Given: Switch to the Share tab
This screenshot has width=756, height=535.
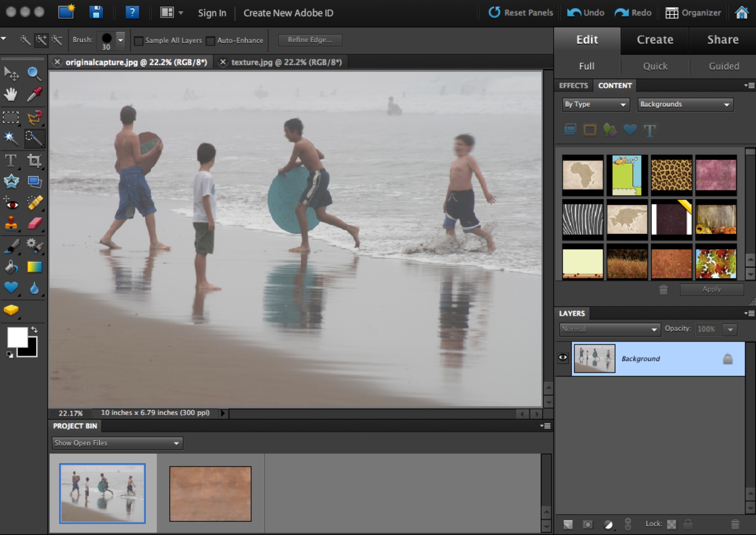Looking at the screenshot, I should point(723,40).
